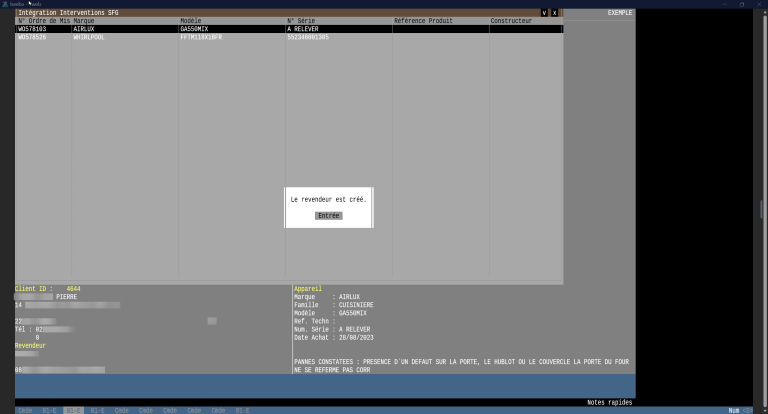
Task: Click the 552346001305 serial number cell
Action: tap(308, 37)
